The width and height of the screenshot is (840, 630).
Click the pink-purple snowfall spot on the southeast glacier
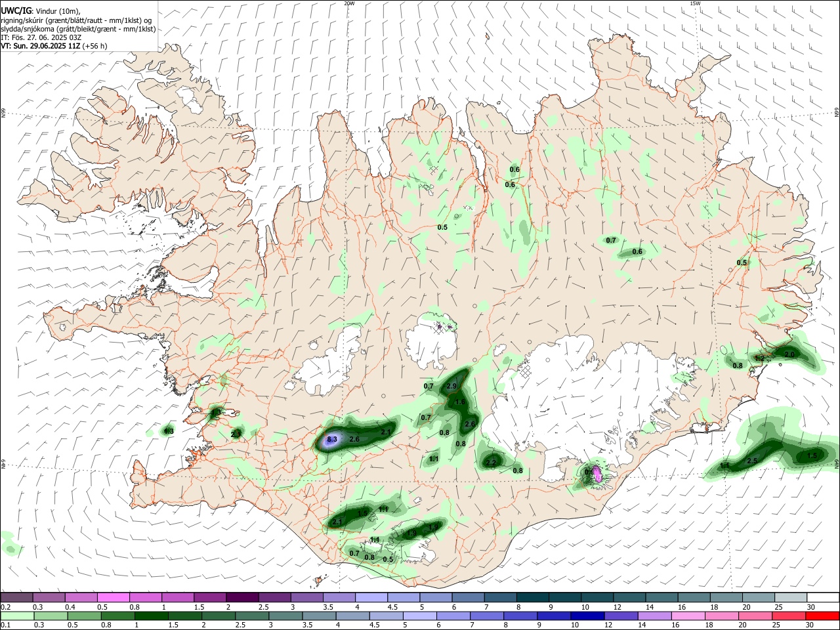pos(597,473)
